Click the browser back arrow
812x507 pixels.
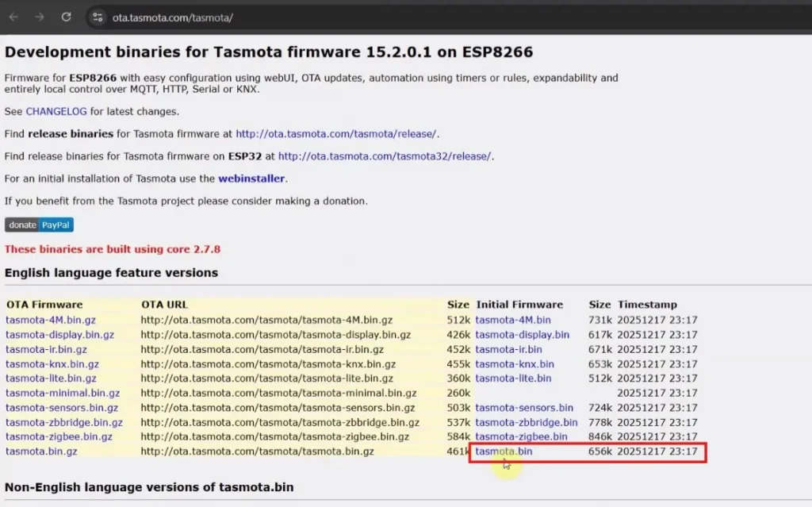click(13, 17)
